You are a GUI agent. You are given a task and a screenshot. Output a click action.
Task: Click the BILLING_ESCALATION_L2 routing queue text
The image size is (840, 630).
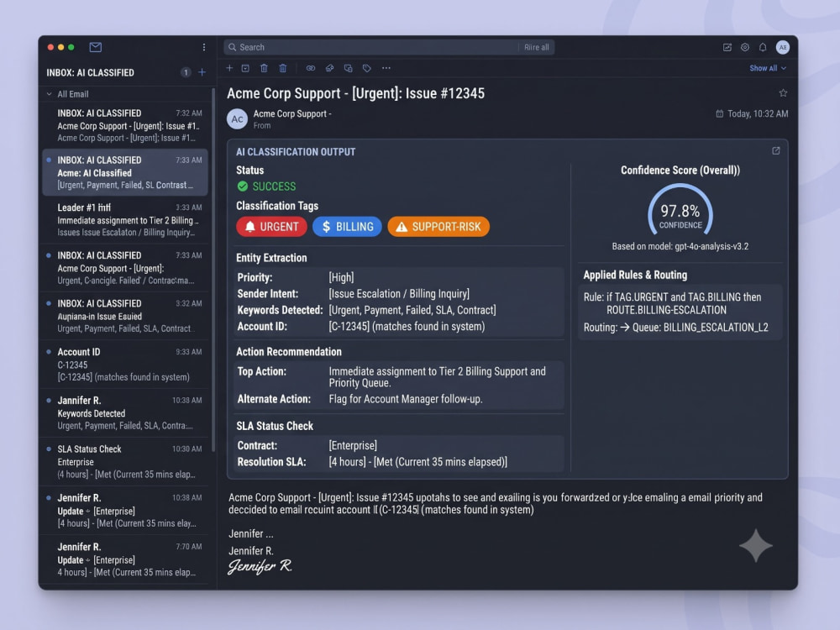click(x=715, y=328)
